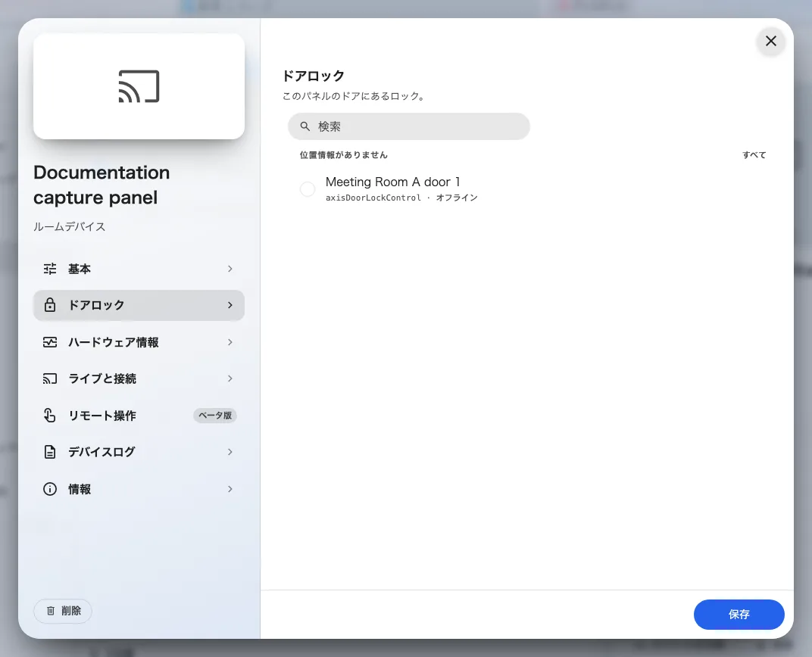
Task: Click the large cast device thumbnail
Action: click(139, 86)
